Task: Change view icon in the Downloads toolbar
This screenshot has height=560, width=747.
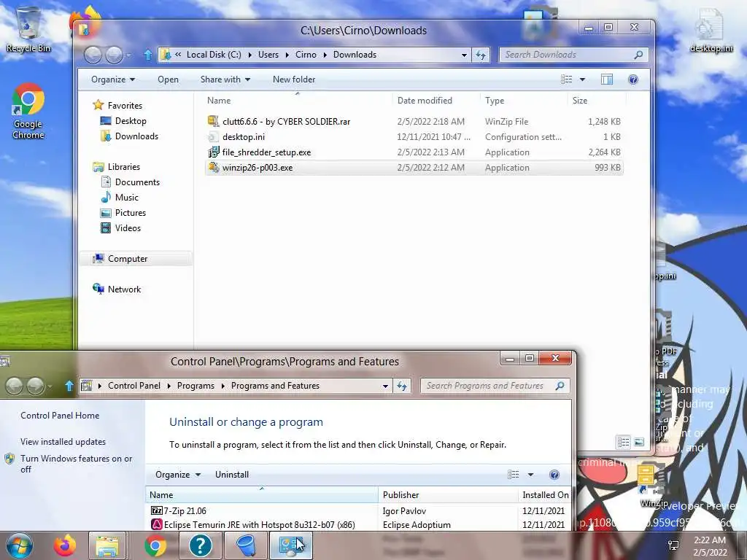Action: click(566, 79)
